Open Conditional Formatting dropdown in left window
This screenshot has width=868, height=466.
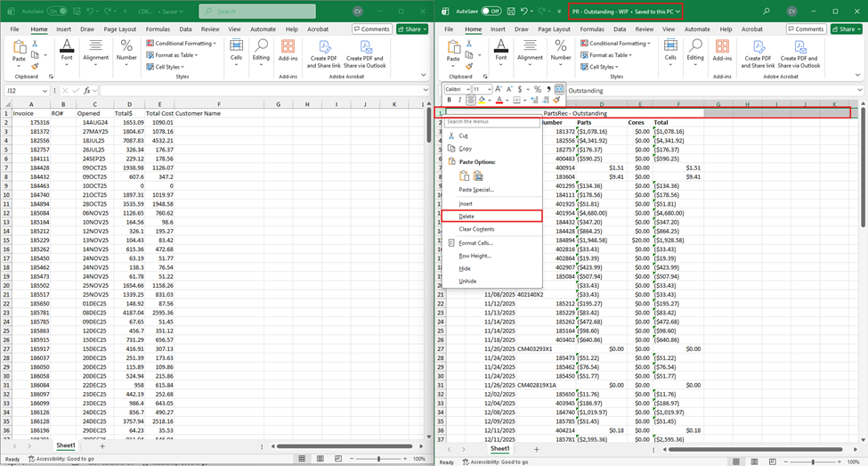coord(181,44)
